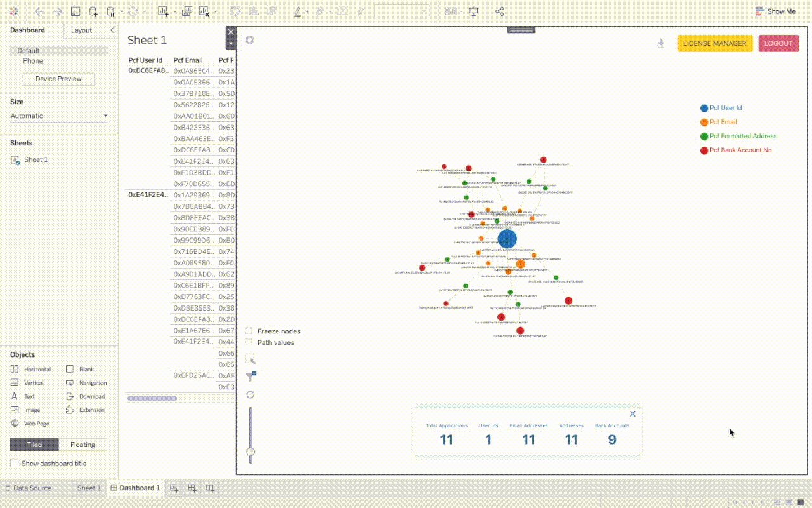Click the zoom slider handle
Screen dimensions: 812x508
(251, 452)
